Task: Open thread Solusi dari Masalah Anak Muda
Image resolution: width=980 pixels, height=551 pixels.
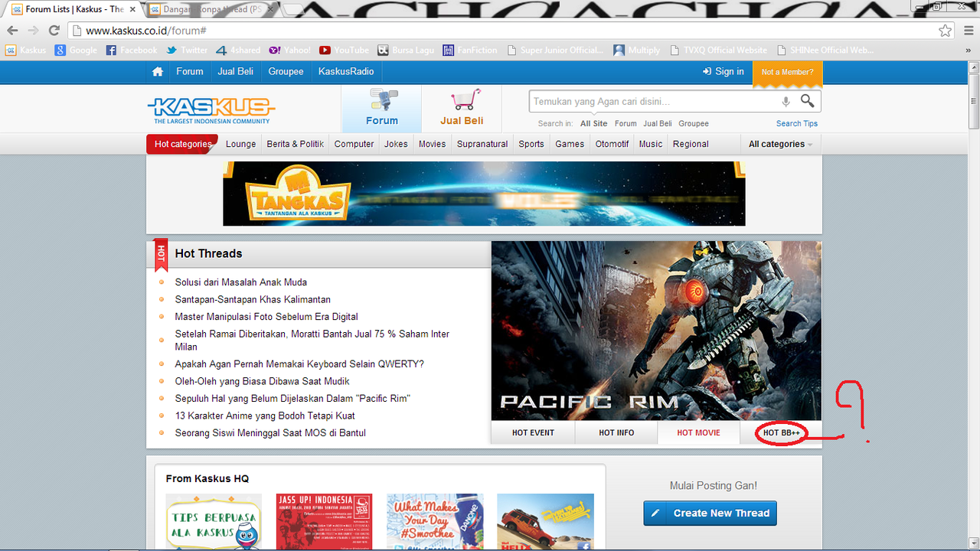Action: 240,282
